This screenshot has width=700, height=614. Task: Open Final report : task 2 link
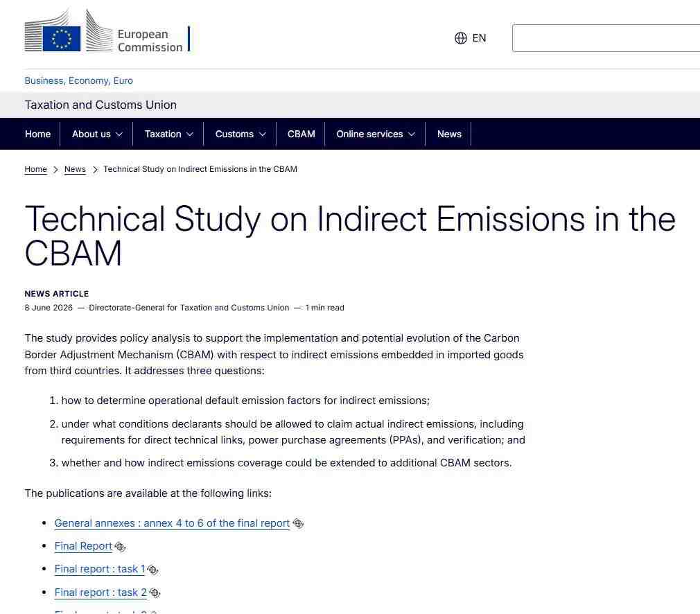100,593
